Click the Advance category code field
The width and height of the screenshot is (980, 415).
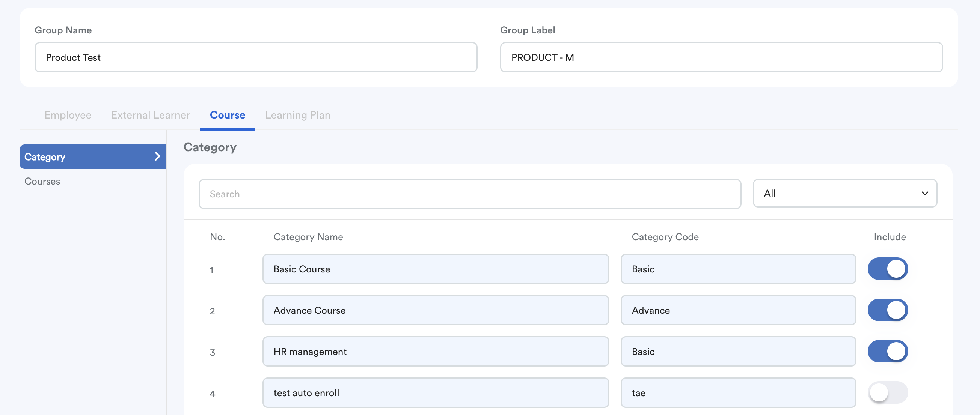coord(738,310)
